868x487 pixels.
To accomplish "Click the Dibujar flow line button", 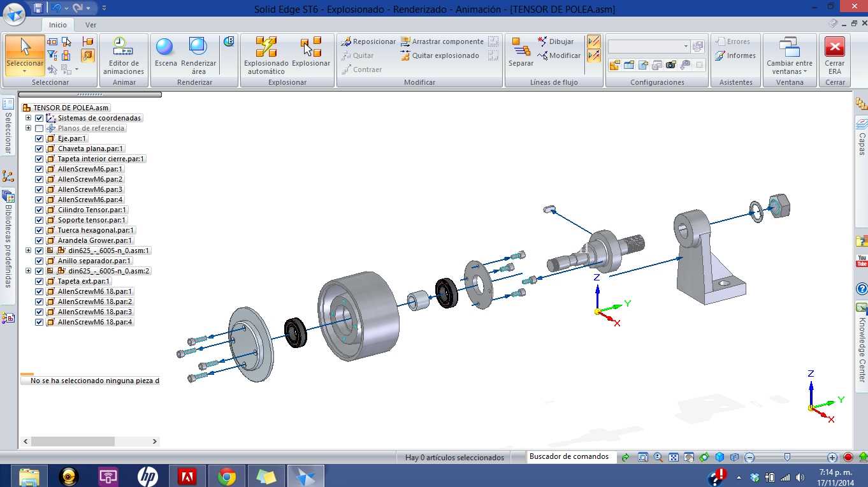I will 556,41.
